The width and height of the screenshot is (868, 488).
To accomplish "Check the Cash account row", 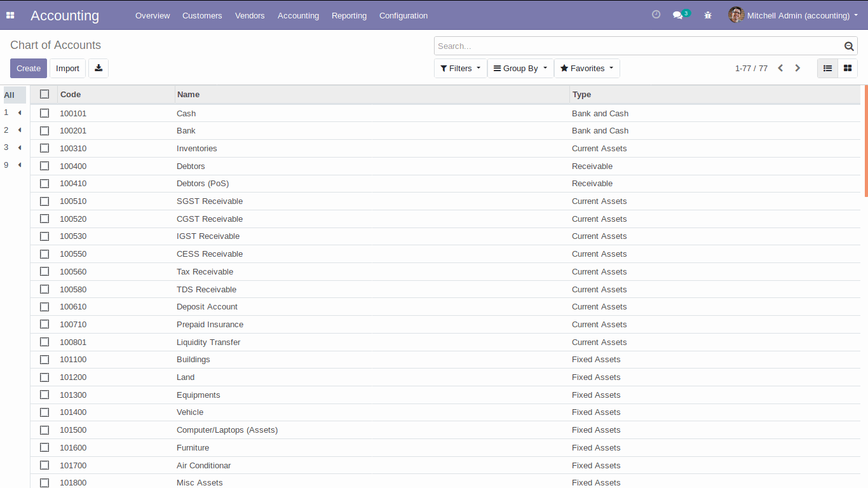I will (44, 113).
